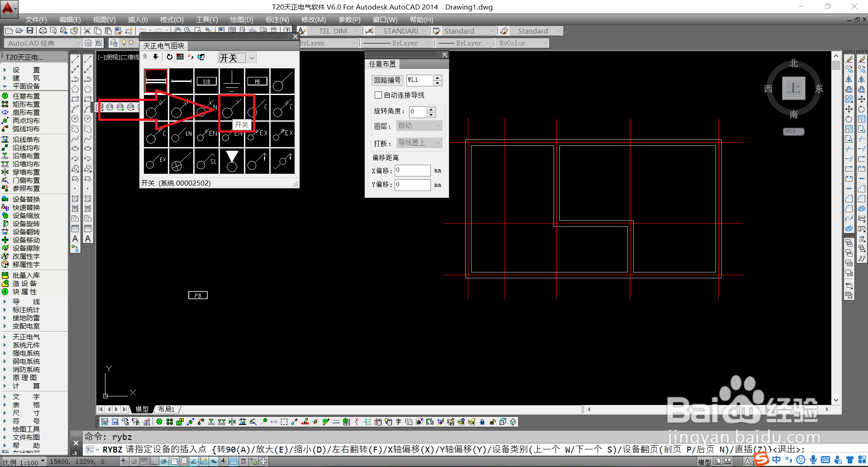Open the 绘图(D) menu
868x467 pixels.
click(x=242, y=19)
